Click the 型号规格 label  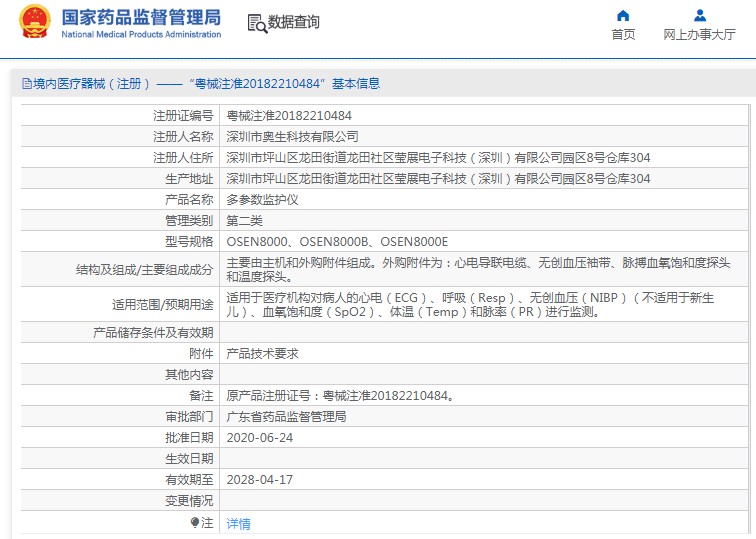(189, 242)
